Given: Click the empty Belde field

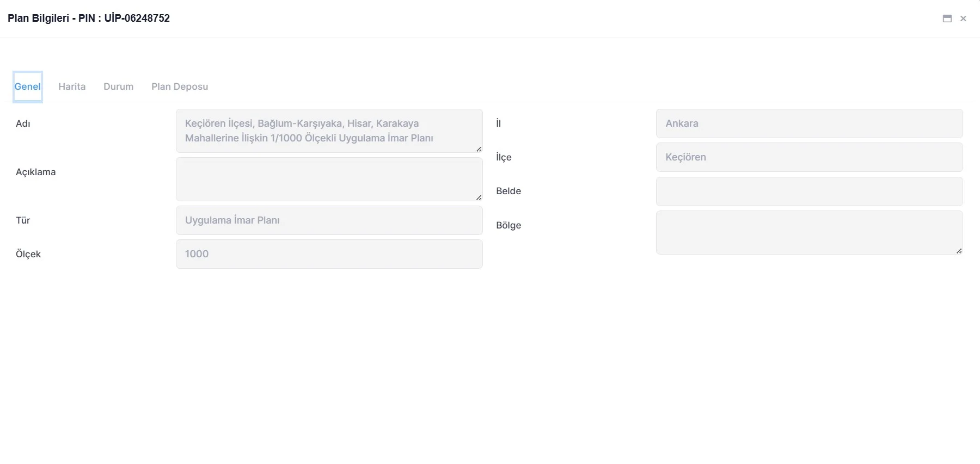Looking at the screenshot, I should [x=809, y=191].
